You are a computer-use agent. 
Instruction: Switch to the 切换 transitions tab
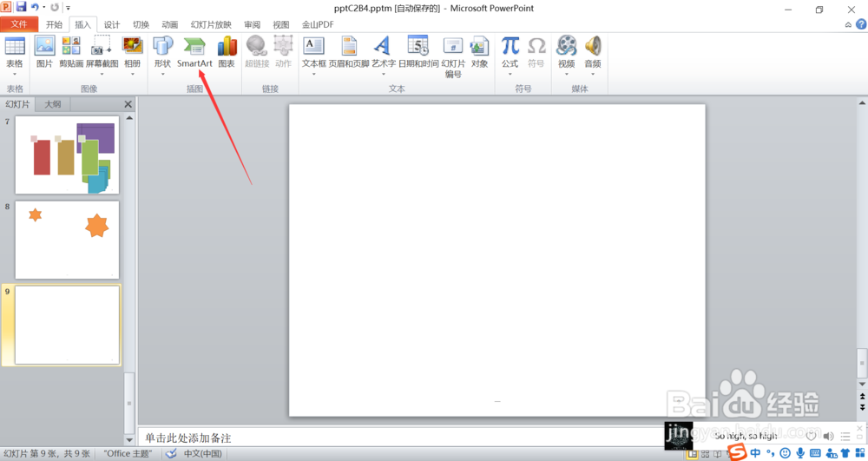point(141,24)
